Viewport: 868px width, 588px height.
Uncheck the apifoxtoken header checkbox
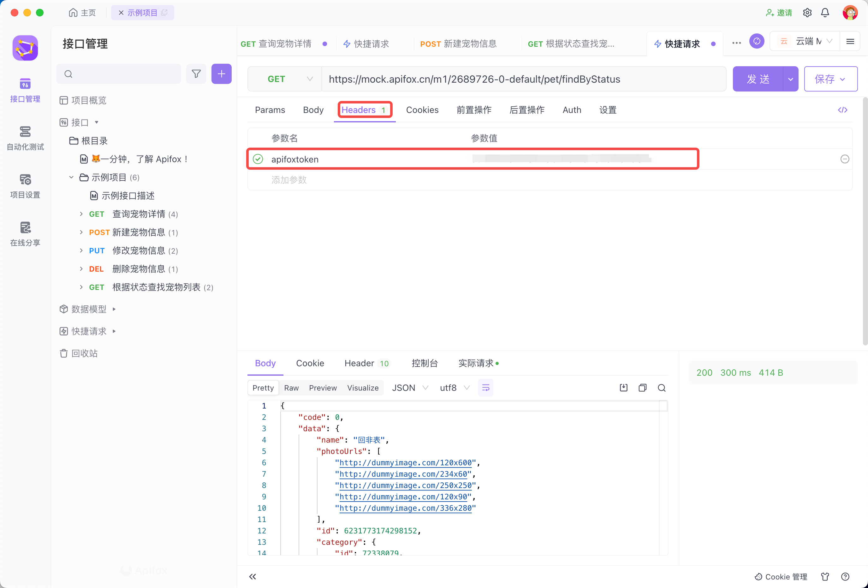tap(258, 159)
